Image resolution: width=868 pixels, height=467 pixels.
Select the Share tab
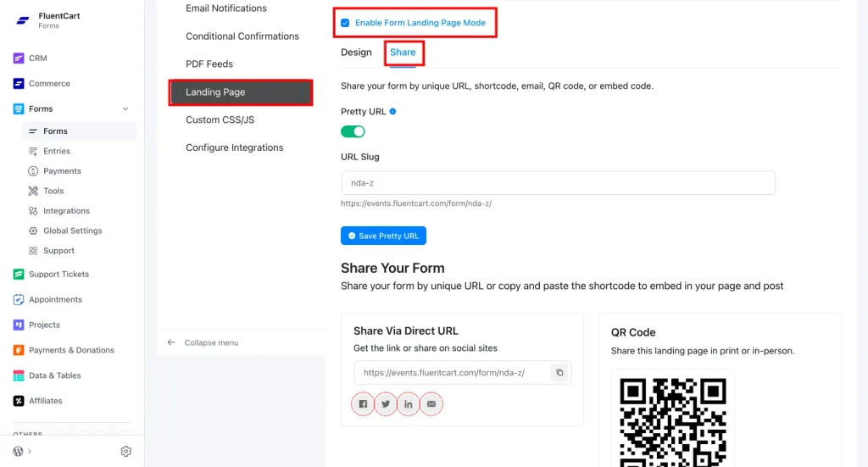click(x=403, y=52)
